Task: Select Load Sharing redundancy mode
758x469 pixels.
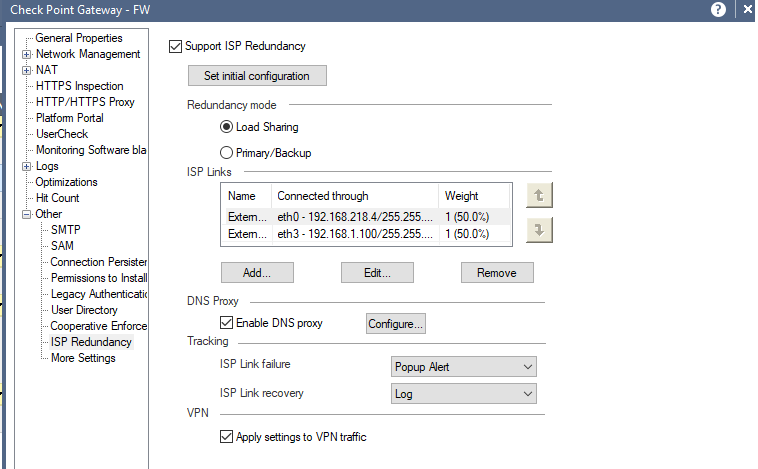Action: (227, 127)
